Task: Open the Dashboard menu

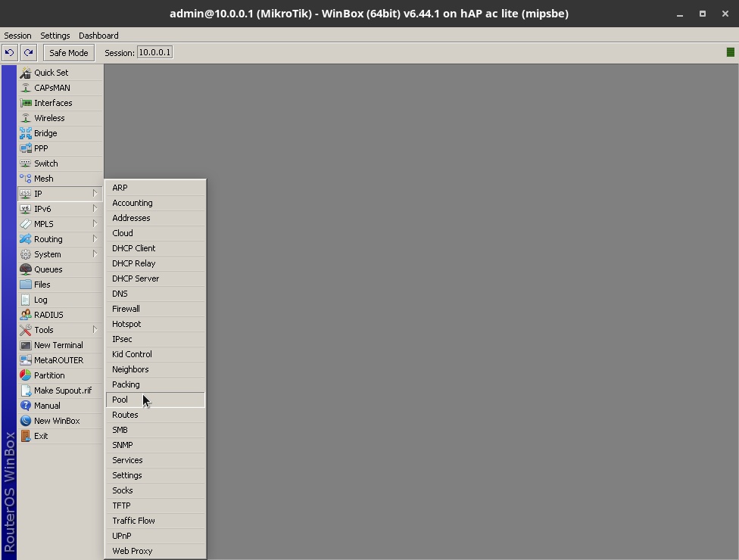Action: click(x=98, y=36)
